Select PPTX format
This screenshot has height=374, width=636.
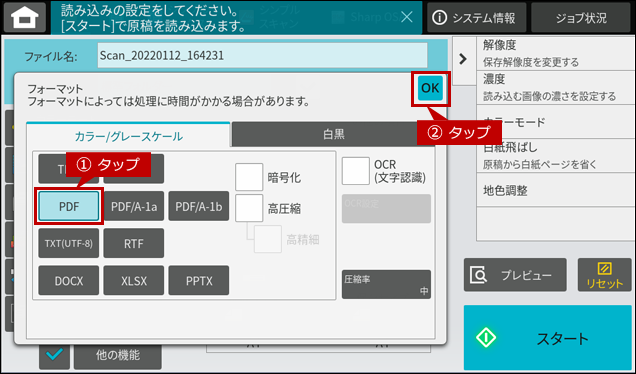[x=199, y=280]
